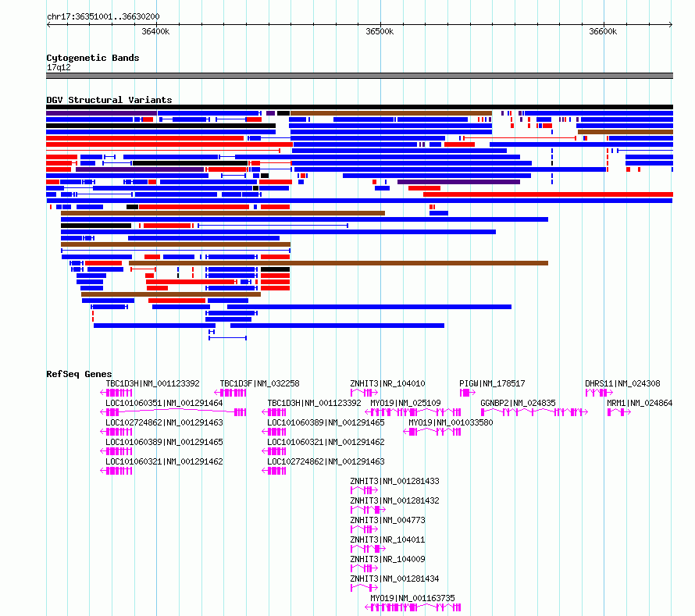Viewport: 695px width, 616px height.
Task: Select the ZNHIT3|NM_001281434 gene label
Action: click(394, 579)
